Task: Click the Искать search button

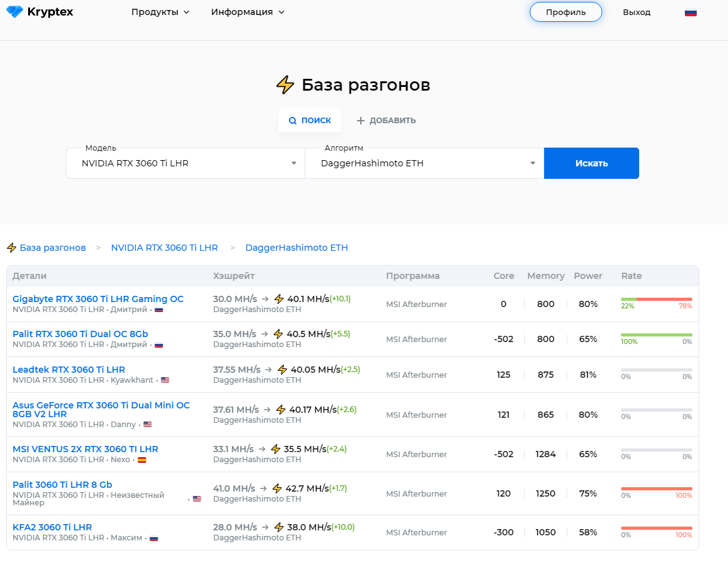Action: 592,163
